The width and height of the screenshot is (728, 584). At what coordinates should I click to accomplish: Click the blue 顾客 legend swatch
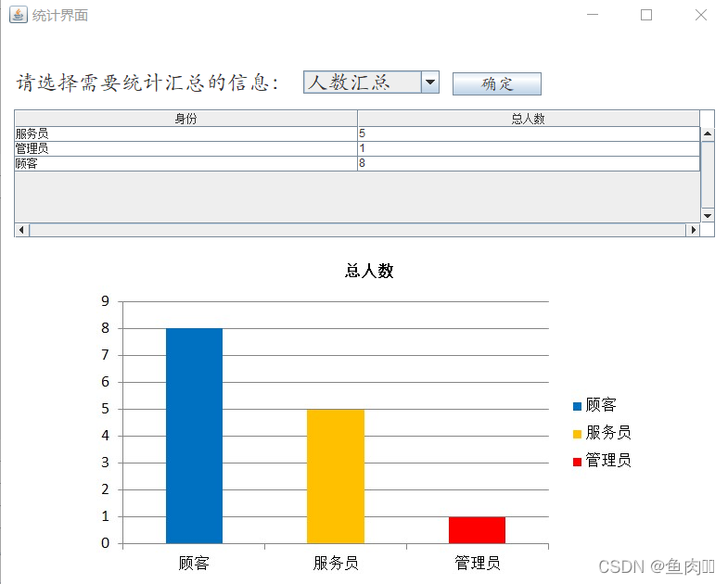pos(577,407)
